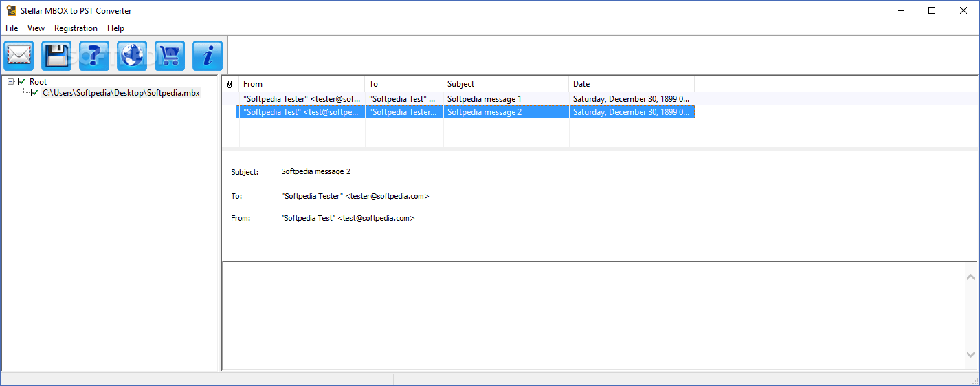Viewport: 980px width, 386px height.
Task: Click the envelope Select MBOX file icon
Action: 19,56
